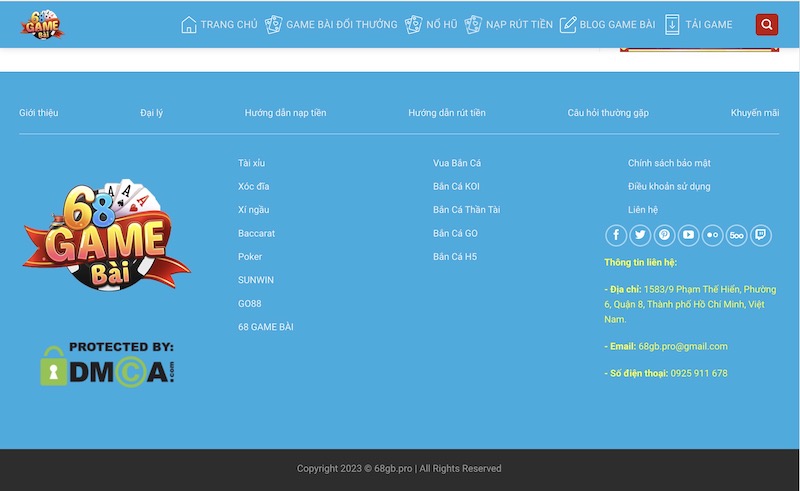Image resolution: width=800 pixels, height=491 pixels.
Task: Open Hướng dẫn nạp tiền link
Action: tap(285, 113)
